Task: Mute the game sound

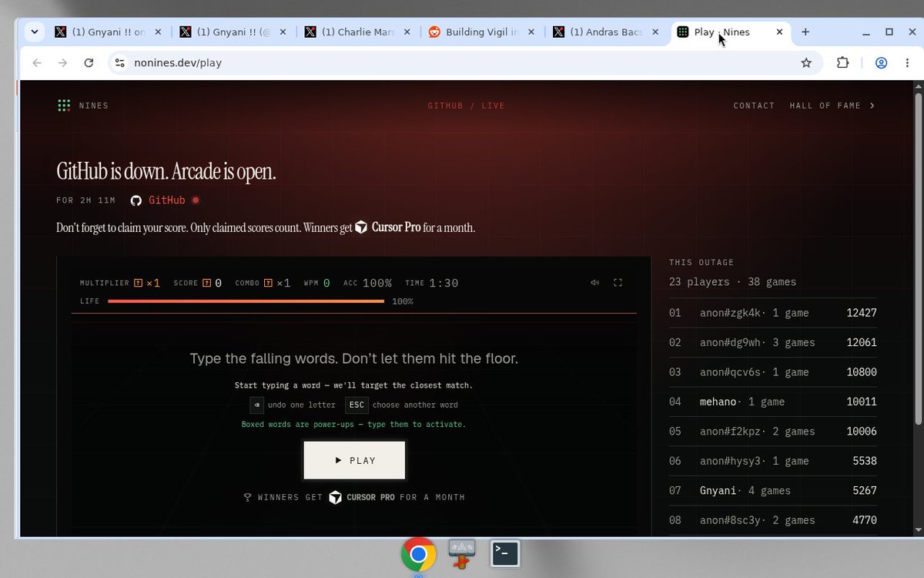Action: 594,283
